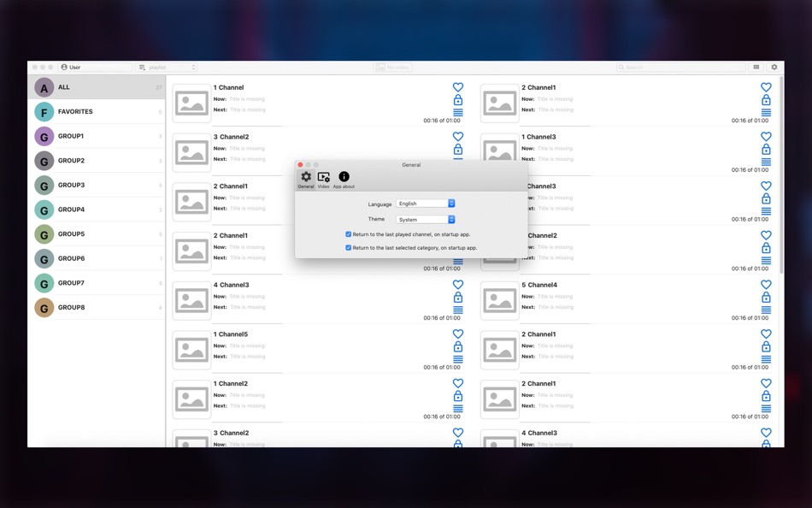Switch to the Video settings icon
The height and width of the screenshot is (508, 812).
point(324,176)
